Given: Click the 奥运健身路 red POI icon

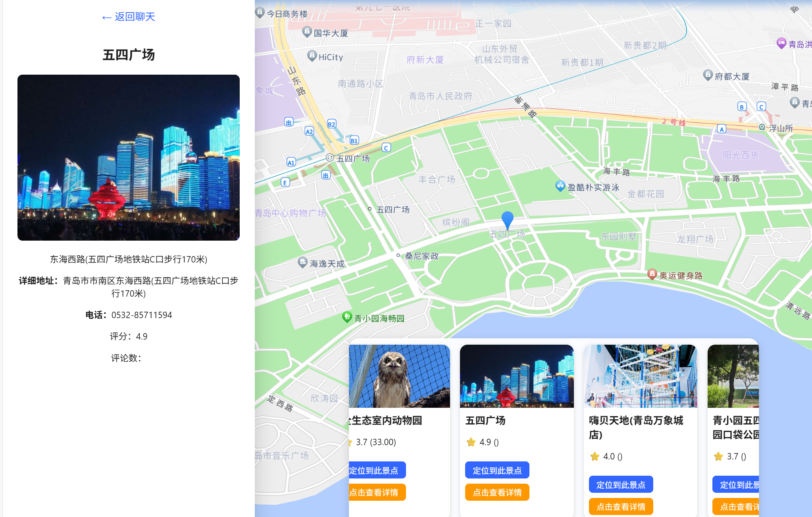Looking at the screenshot, I should coord(652,274).
